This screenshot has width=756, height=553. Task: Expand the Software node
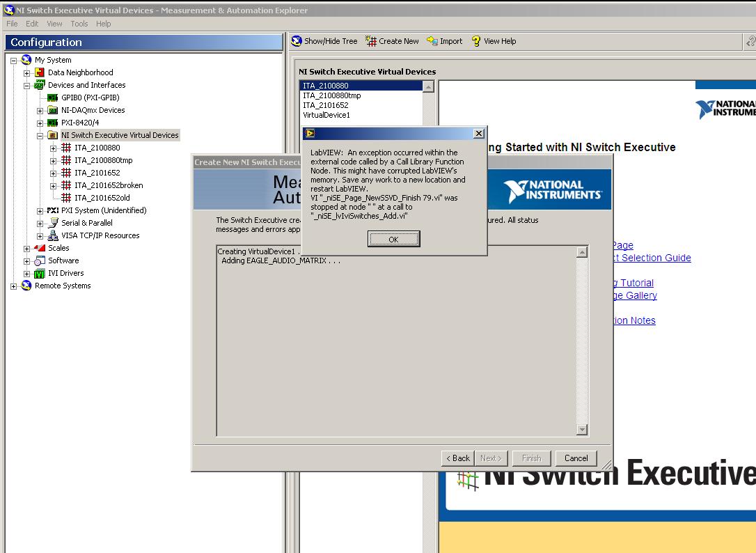click(x=26, y=261)
